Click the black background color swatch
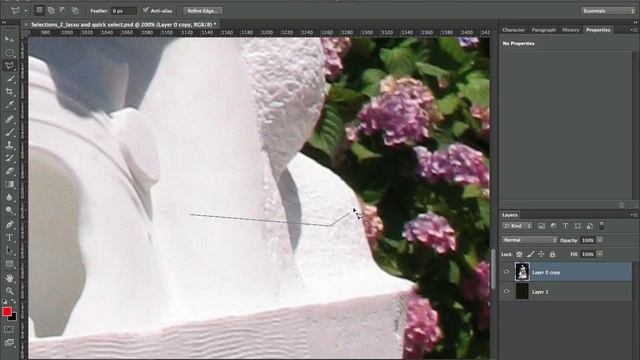Viewport: 640px width, 360px height. coord(13,317)
